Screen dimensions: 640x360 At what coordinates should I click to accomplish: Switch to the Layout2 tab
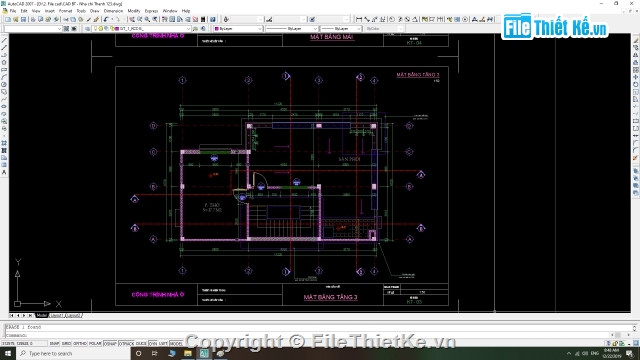[73, 316]
